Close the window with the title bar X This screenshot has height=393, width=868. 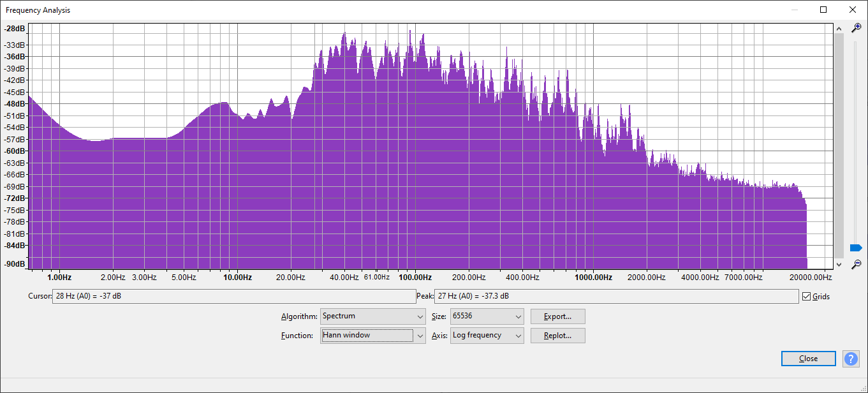pos(853,10)
